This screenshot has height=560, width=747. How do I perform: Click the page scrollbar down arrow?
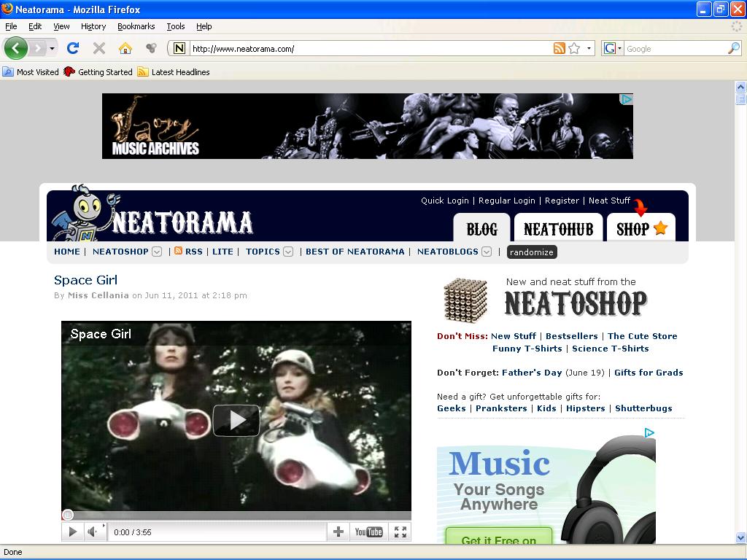click(x=740, y=537)
